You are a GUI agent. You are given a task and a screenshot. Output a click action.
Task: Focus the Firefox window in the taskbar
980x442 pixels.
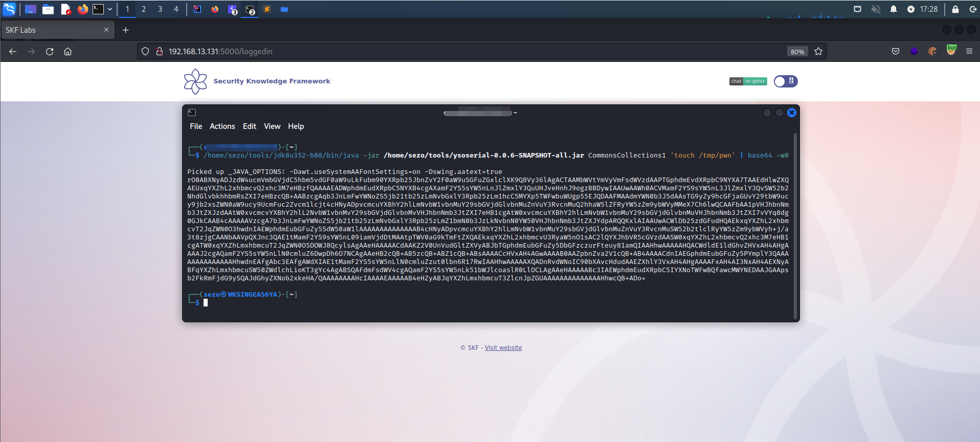[x=215, y=9]
